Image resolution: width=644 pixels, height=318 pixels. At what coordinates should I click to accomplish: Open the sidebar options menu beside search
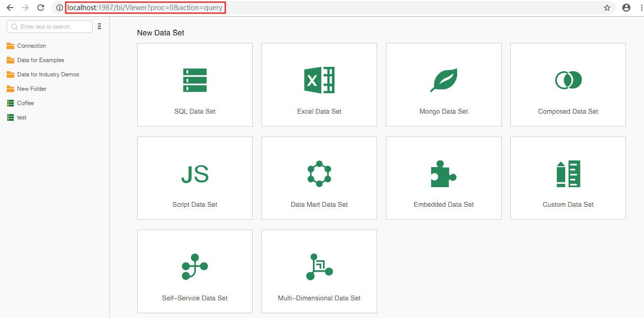tap(99, 27)
